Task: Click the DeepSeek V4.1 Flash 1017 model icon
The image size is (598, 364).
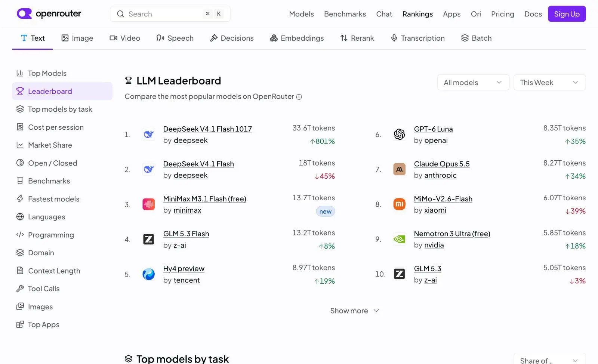Action: tap(149, 135)
